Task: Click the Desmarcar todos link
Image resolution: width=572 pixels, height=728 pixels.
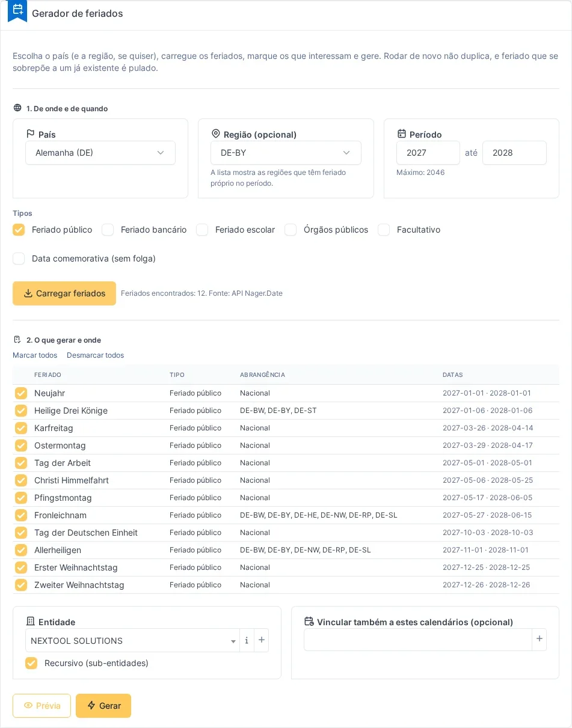Action: coord(96,355)
